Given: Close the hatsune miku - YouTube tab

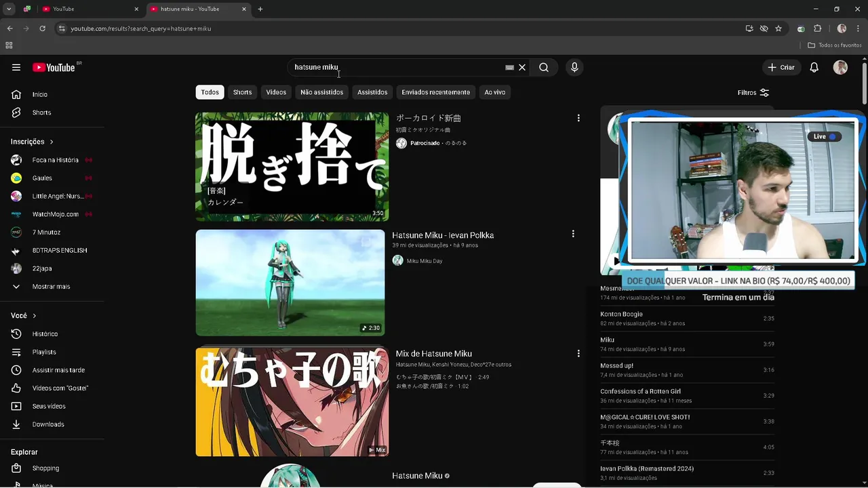Looking at the screenshot, I should (244, 9).
